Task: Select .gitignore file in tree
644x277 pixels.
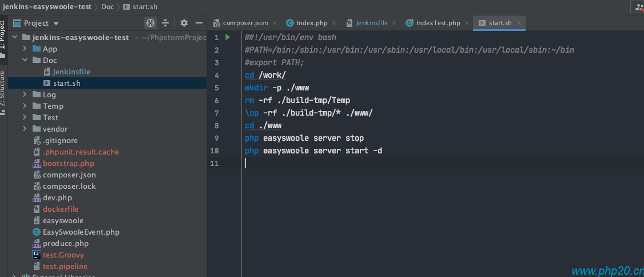Action: tap(61, 141)
